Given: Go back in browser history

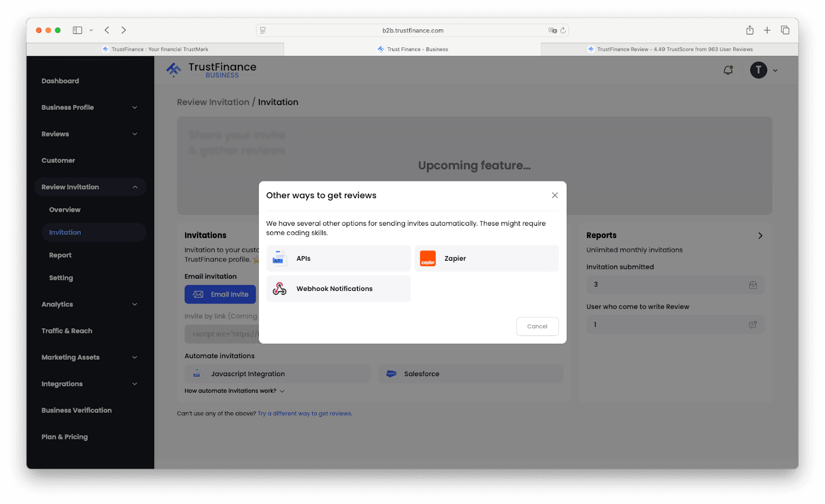Looking at the screenshot, I should (x=107, y=30).
